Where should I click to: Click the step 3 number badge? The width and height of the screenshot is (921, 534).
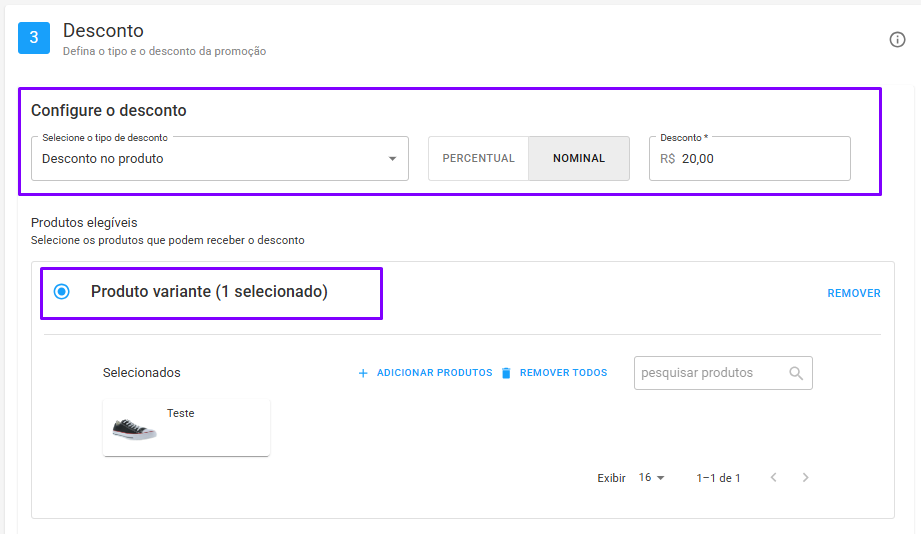pyautogui.click(x=33, y=38)
